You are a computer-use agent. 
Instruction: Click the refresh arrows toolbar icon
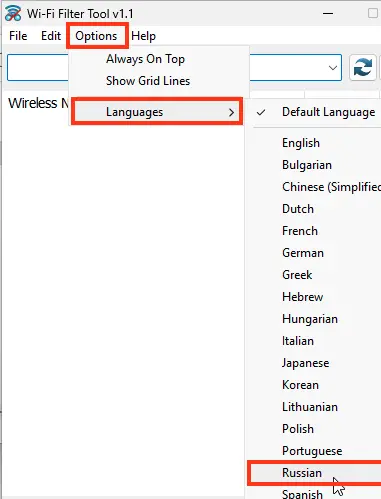[x=363, y=68]
